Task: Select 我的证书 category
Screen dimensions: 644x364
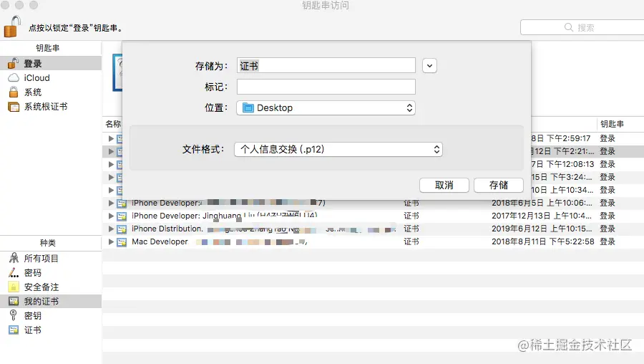Action: [x=51, y=301]
